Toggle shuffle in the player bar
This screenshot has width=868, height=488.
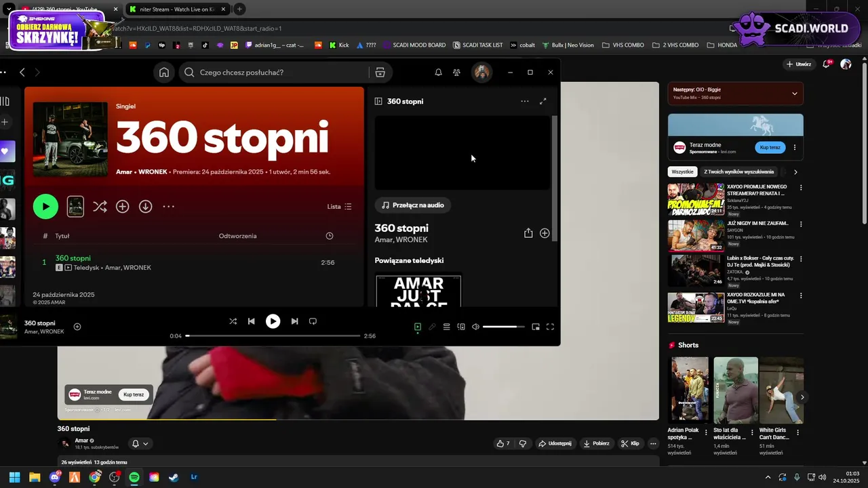[233, 321]
